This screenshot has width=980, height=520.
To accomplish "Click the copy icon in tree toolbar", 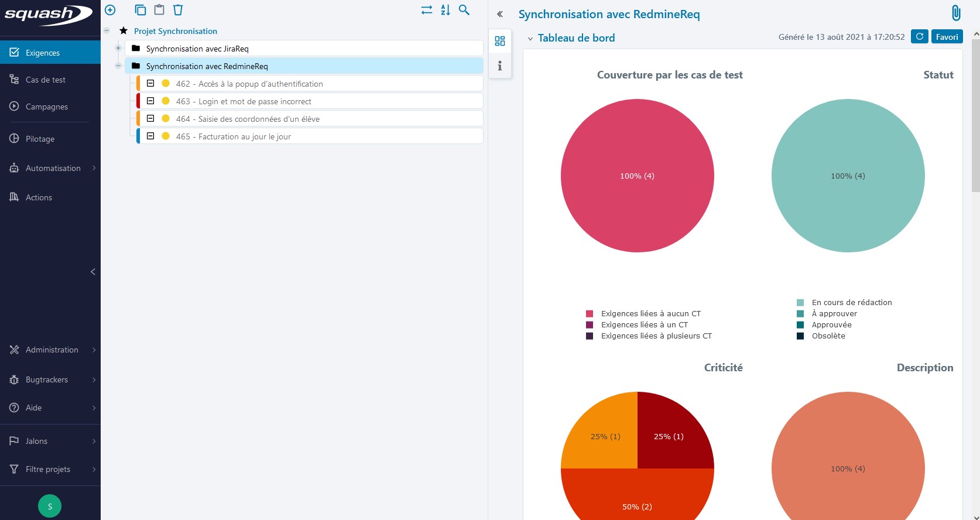I will tap(140, 10).
